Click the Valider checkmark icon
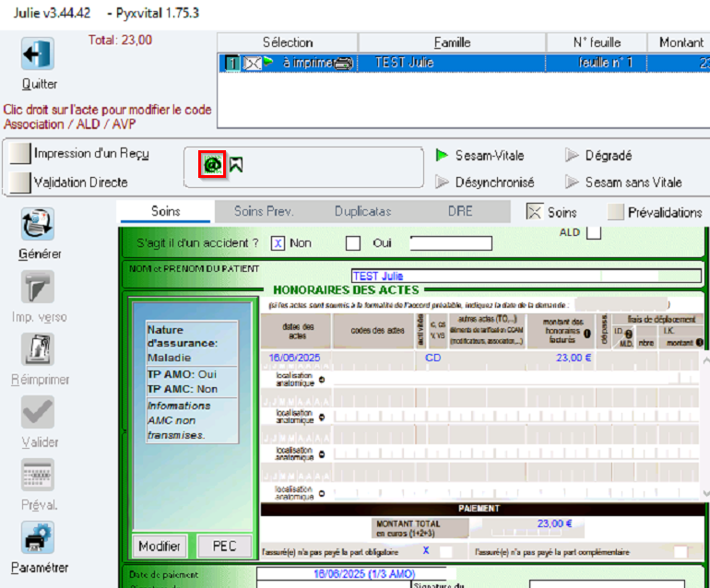 [x=38, y=412]
